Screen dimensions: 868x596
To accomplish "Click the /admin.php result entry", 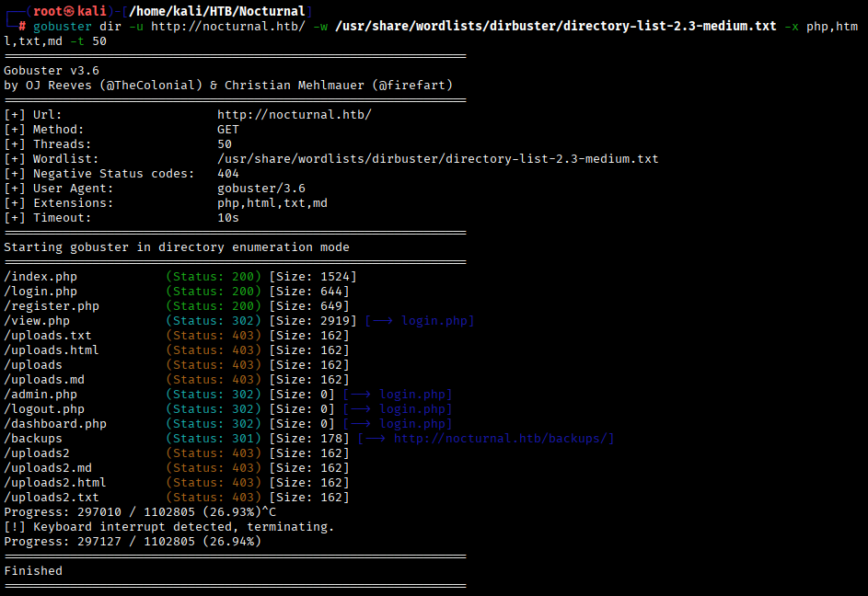I will tap(41, 395).
